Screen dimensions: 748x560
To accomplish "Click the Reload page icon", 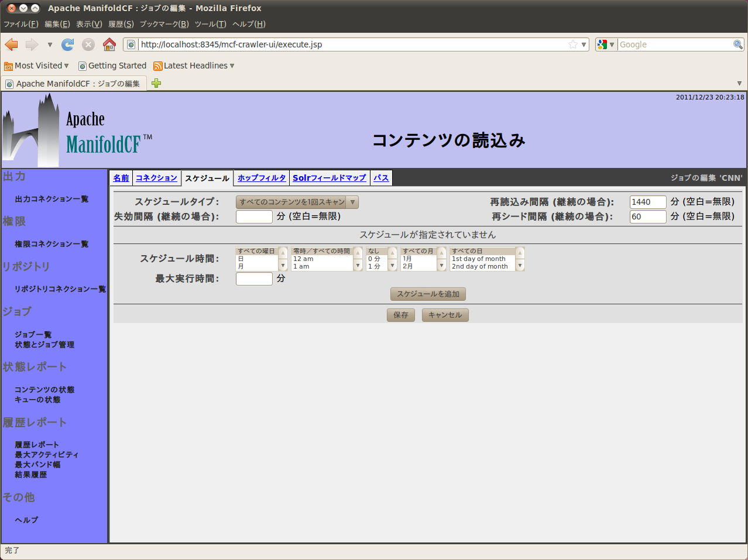I will click(x=68, y=44).
